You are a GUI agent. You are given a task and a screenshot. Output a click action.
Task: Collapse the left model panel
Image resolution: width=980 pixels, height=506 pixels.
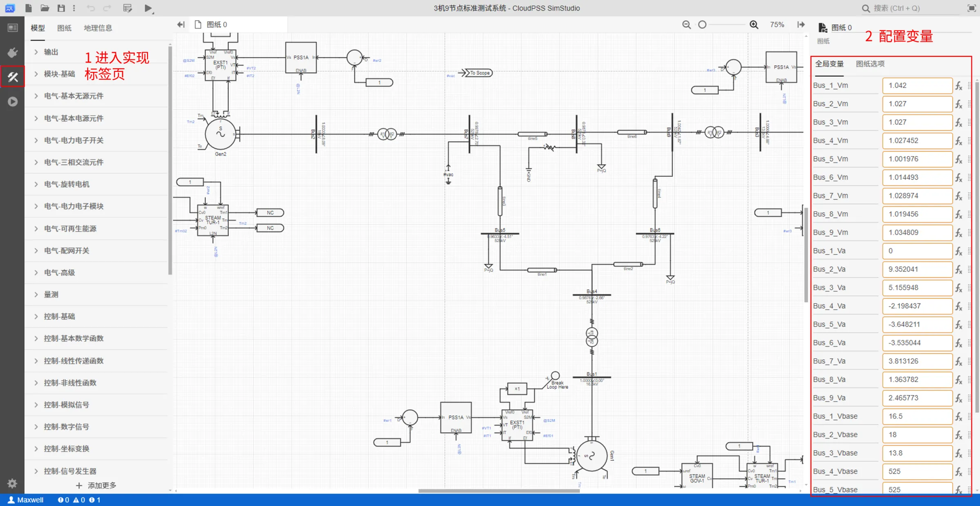pos(181,25)
